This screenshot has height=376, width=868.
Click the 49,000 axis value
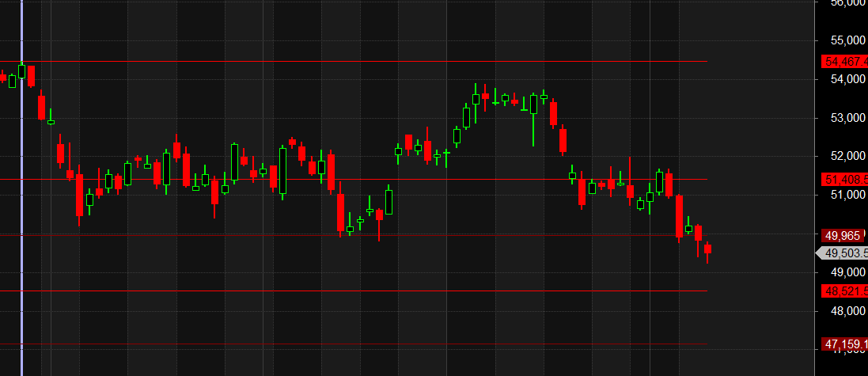(x=847, y=272)
